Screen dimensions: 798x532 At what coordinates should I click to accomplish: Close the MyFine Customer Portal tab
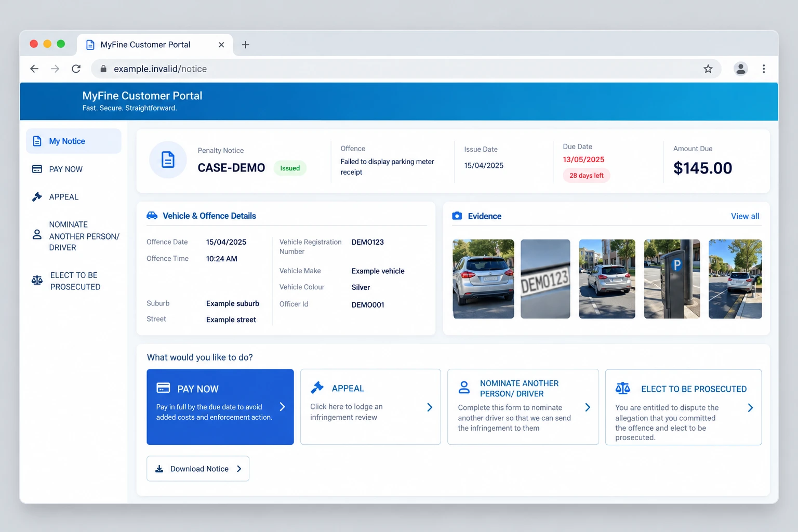(x=221, y=45)
